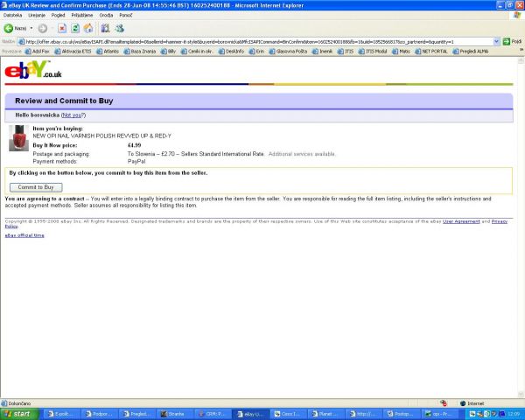This screenshot has height=420, width=525.
Task: Click the green Pojdi go button
Action: [512, 41]
